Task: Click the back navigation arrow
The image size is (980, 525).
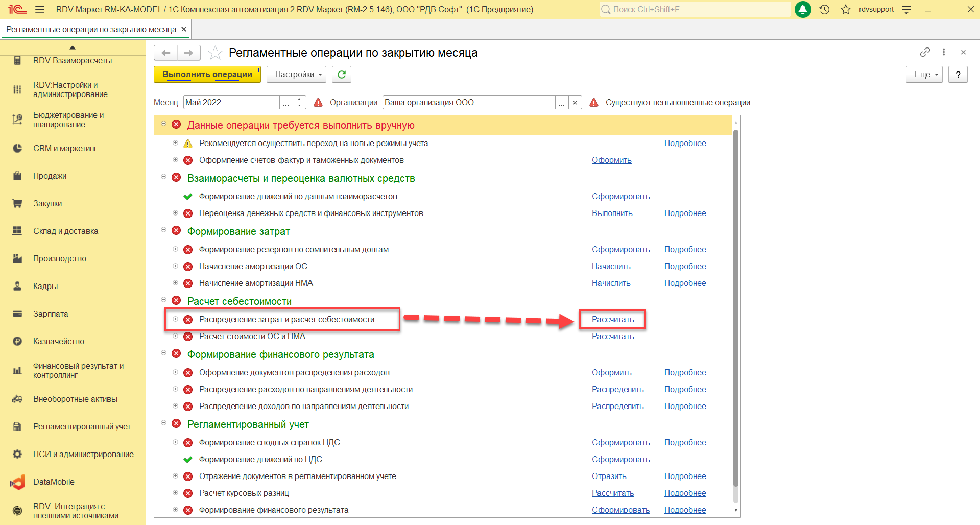Action: (166, 53)
